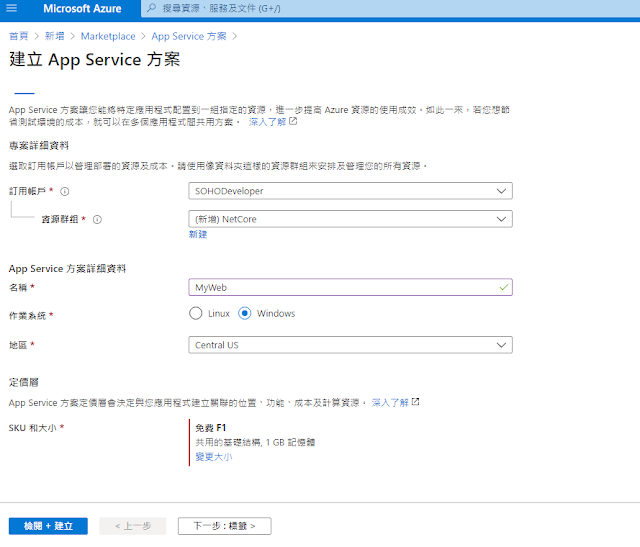Open 深入了解 link under 定價層
Viewport: 640px width, 547px height.
[x=390, y=403]
